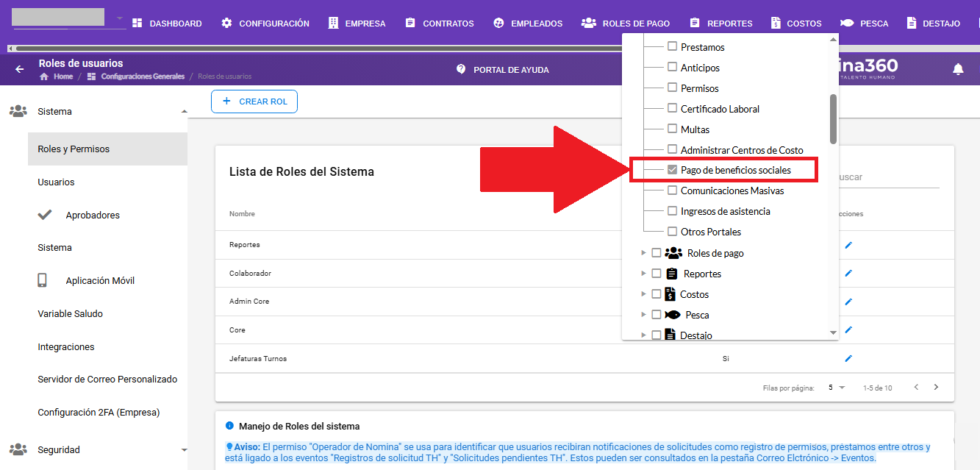The height and width of the screenshot is (470, 980).
Task: Click the permission tree vertical scrollbar thumb
Action: click(834, 119)
